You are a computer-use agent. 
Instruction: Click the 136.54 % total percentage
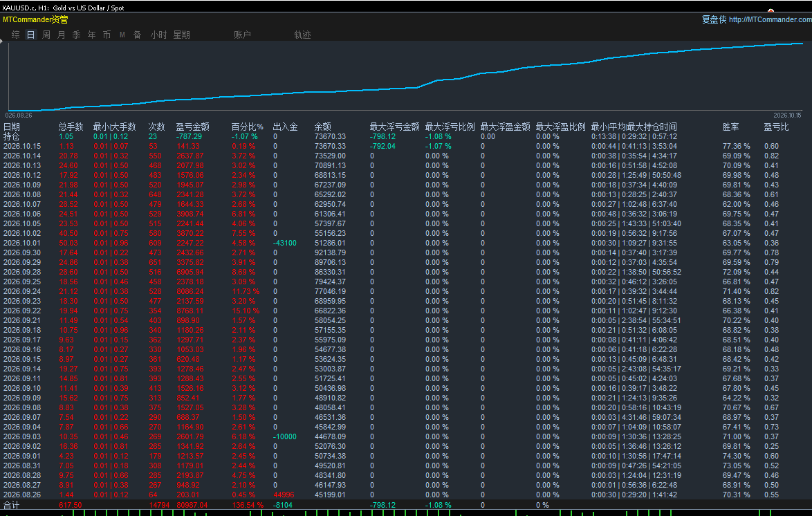point(248,505)
